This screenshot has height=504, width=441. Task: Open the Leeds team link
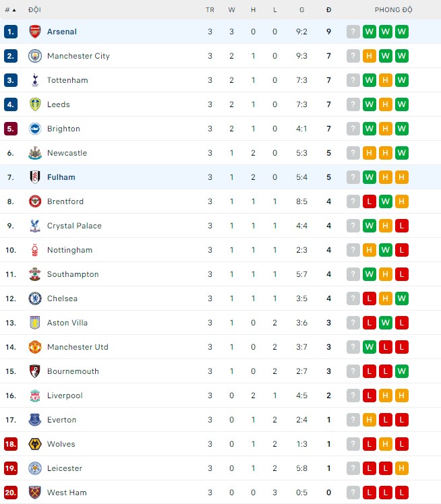pyautogui.click(x=59, y=104)
